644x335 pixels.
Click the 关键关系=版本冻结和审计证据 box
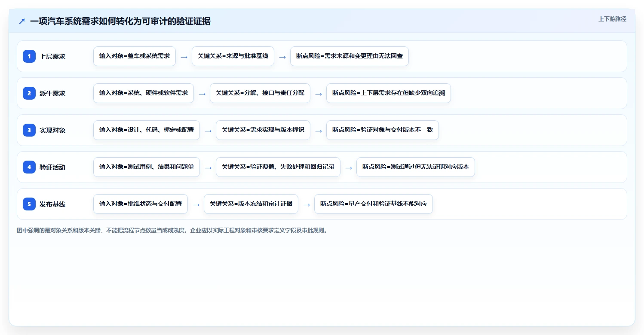tap(251, 204)
